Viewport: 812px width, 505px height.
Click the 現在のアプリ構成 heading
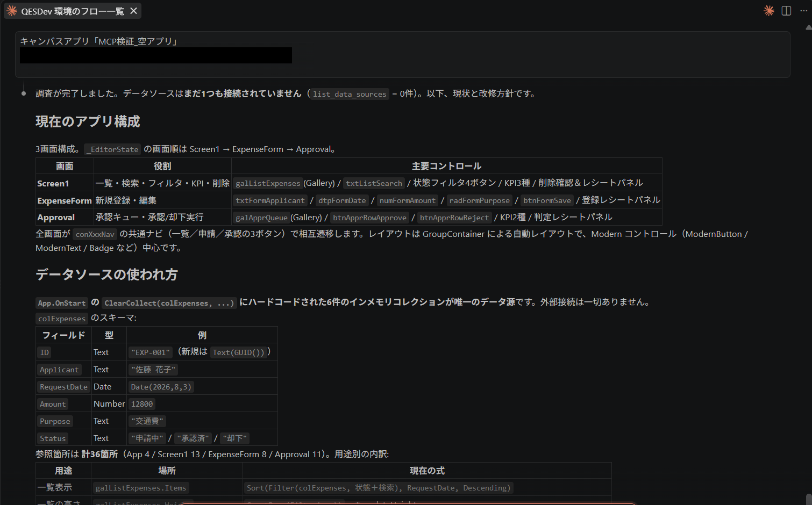tap(88, 121)
